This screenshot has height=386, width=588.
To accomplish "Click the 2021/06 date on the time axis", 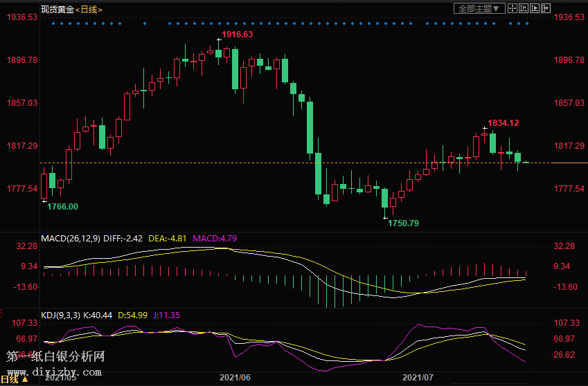I will point(234,378).
